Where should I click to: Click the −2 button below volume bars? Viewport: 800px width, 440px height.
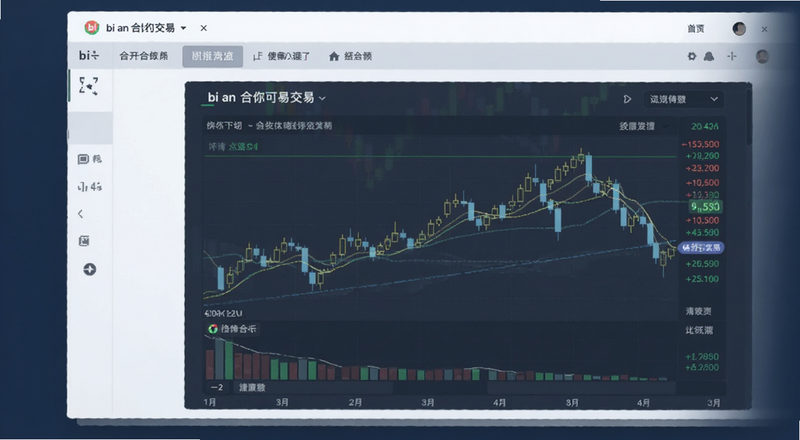click(x=217, y=387)
